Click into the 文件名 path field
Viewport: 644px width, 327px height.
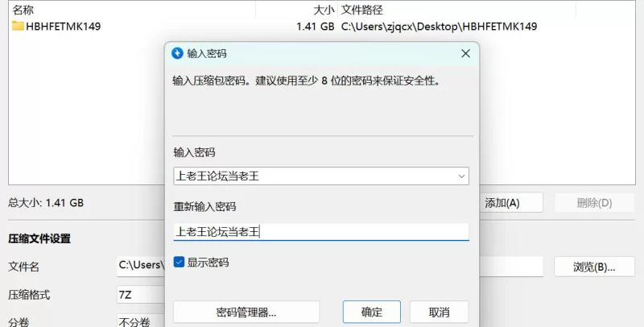coord(141,267)
